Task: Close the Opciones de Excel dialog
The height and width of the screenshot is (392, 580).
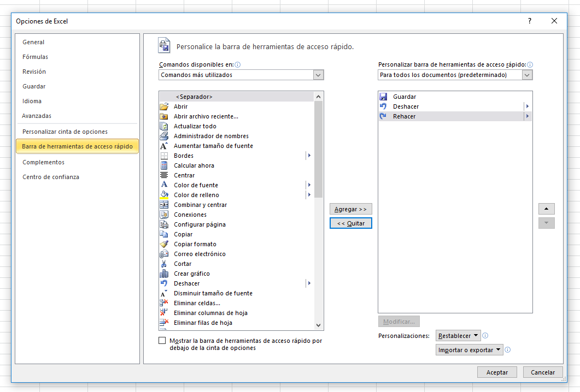Action: click(554, 21)
